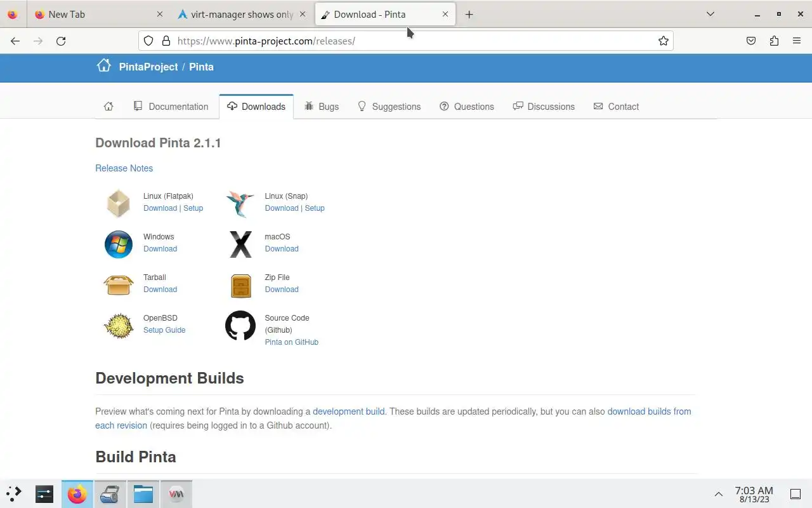The width and height of the screenshot is (812, 508).
Task: Open the printer-like taskbar icon
Action: tap(110, 493)
